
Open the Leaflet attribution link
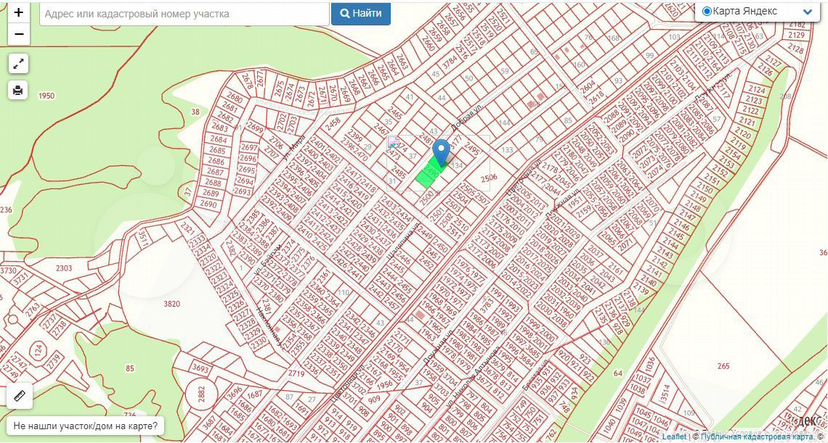(675, 437)
